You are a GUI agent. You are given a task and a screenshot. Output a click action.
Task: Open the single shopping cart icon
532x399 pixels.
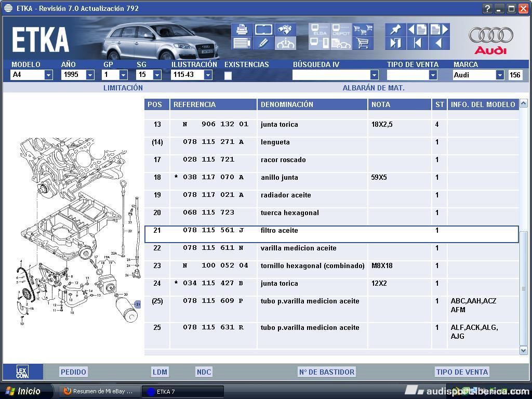point(363,43)
